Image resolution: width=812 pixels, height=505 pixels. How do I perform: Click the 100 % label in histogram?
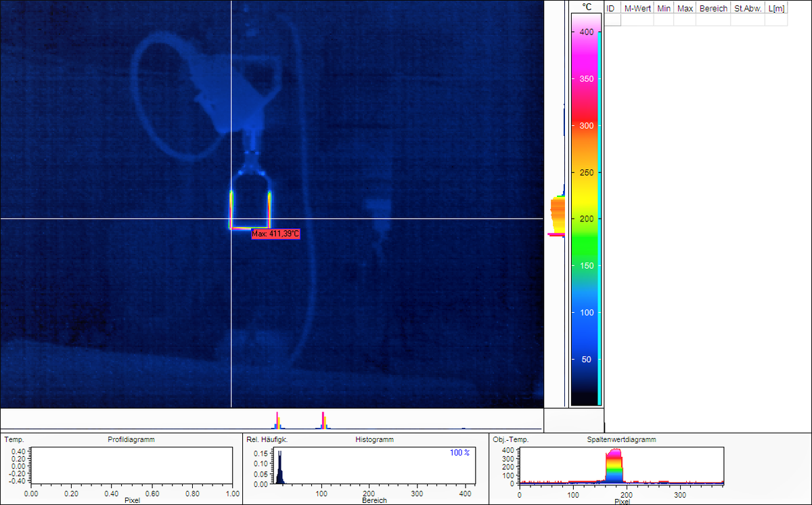[459, 452]
